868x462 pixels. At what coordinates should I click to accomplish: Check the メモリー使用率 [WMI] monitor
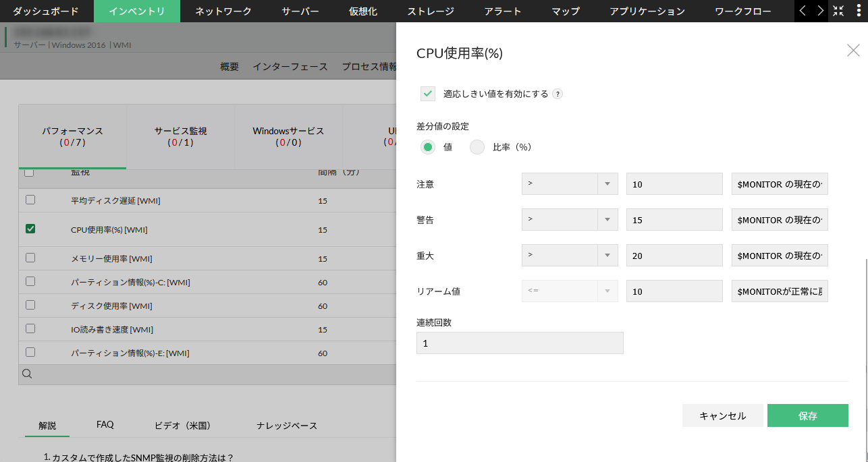pyautogui.click(x=30, y=258)
